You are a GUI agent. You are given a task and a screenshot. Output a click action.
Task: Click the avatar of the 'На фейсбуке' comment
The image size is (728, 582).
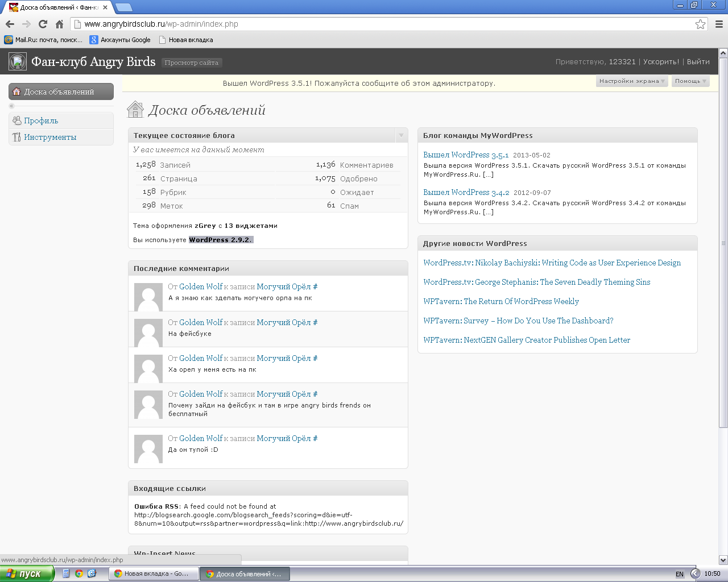(148, 332)
